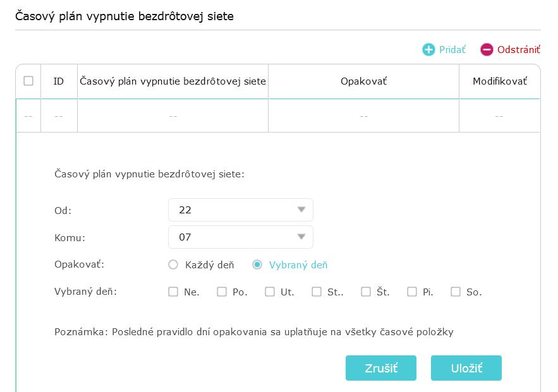Select the Každý deň radio option
The width and height of the screenshot is (558, 392).
(173, 265)
